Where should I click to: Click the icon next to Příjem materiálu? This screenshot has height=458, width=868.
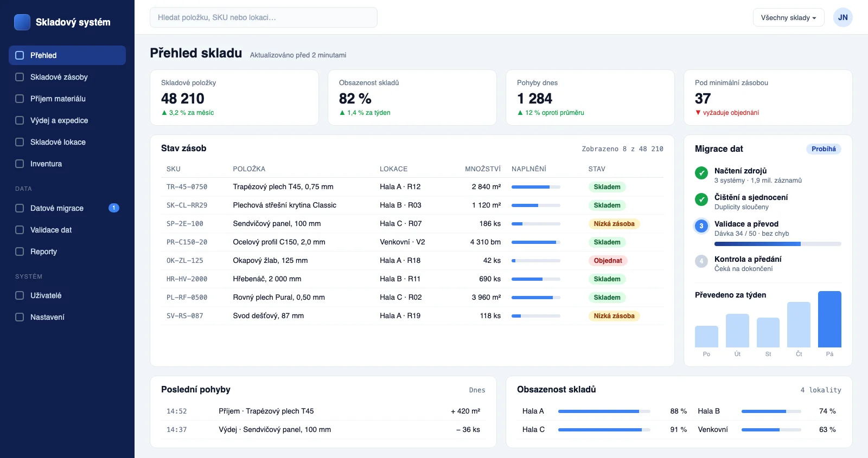20,99
